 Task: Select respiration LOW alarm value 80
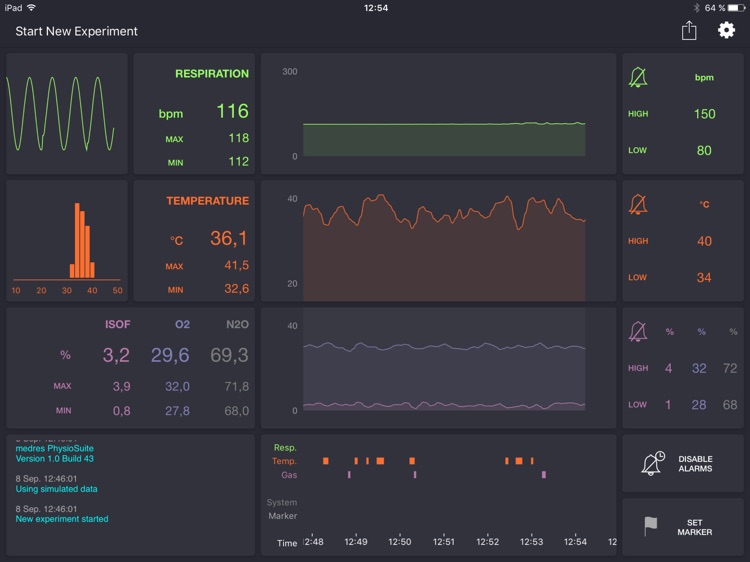click(x=704, y=150)
